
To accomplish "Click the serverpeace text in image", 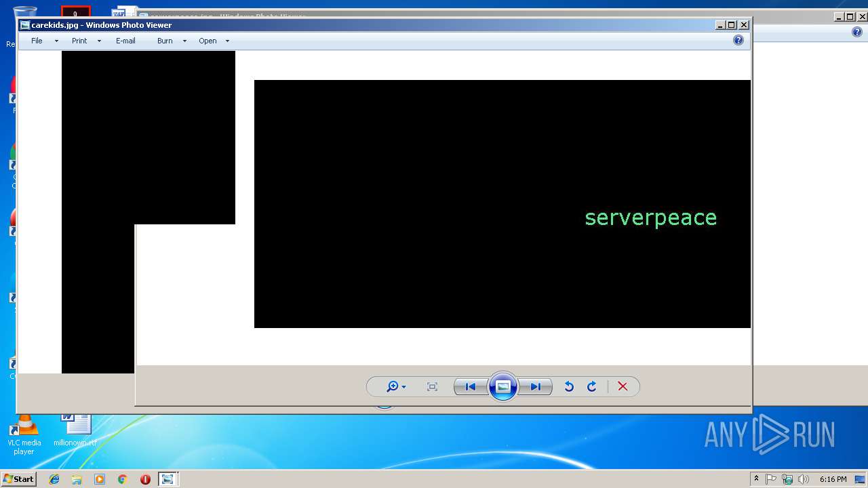I will click(650, 218).
